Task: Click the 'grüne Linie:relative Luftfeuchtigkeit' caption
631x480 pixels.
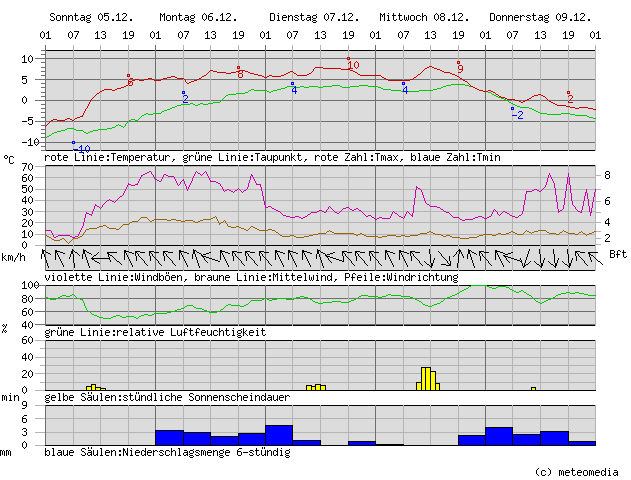Action: 155,332
